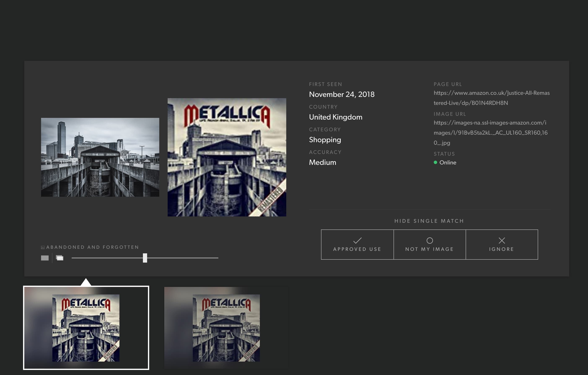Click the image icon beside Abandoned and Forgotten
The image size is (588, 375).
point(43,247)
